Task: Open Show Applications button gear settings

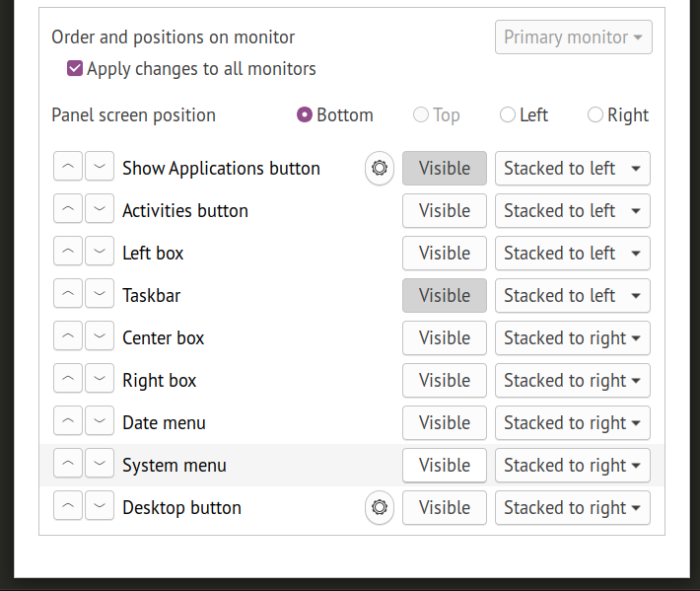Action: 380,169
